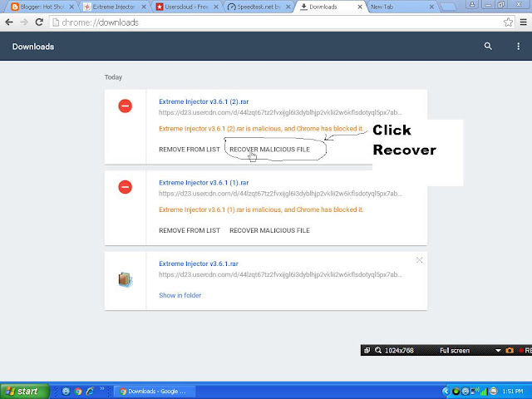Click the source URL under Extreme Injector v3.6.1.rar

point(280,274)
